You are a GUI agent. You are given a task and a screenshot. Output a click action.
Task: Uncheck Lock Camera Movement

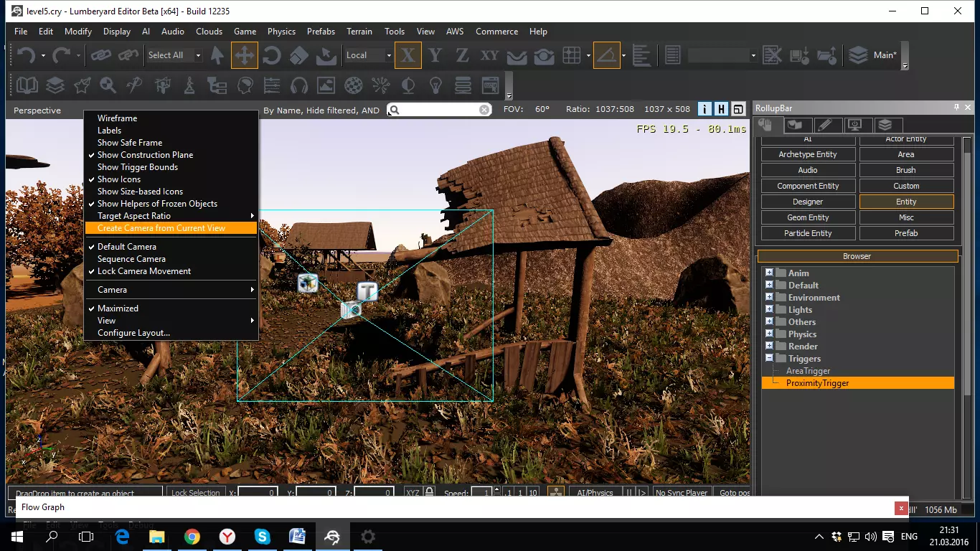coord(144,271)
